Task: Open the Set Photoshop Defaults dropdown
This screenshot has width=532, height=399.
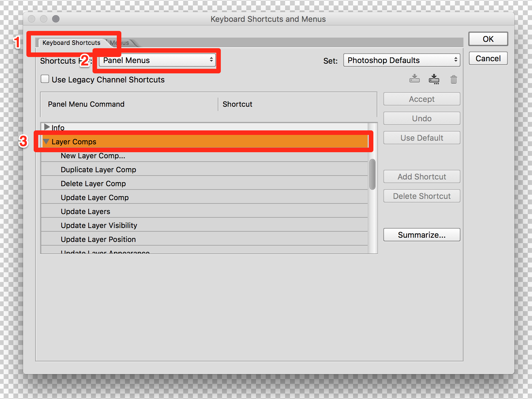Action: pyautogui.click(x=402, y=60)
